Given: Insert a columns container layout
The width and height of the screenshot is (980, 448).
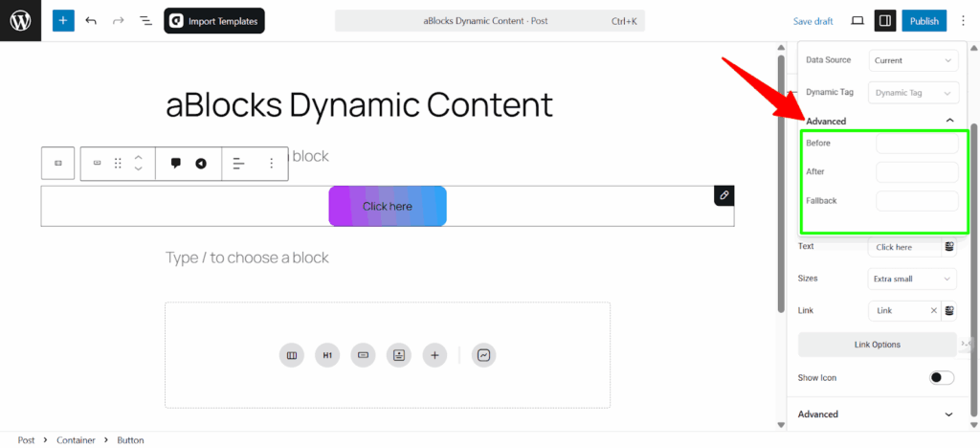Looking at the screenshot, I should pos(291,355).
